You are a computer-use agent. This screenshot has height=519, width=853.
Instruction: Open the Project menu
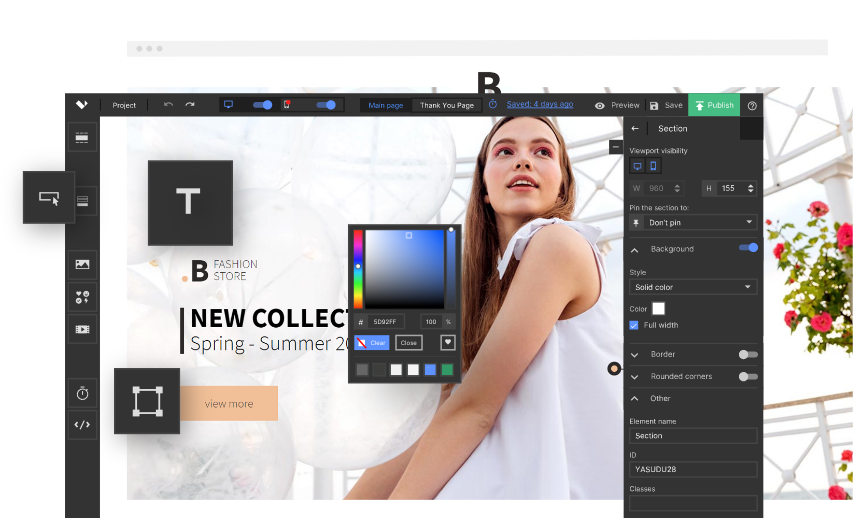click(x=124, y=105)
